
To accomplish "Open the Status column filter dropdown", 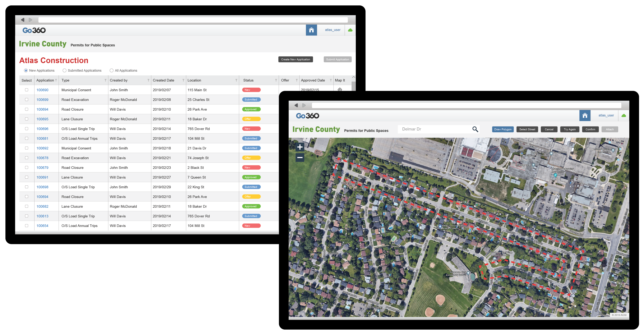I will click(276, 80).
